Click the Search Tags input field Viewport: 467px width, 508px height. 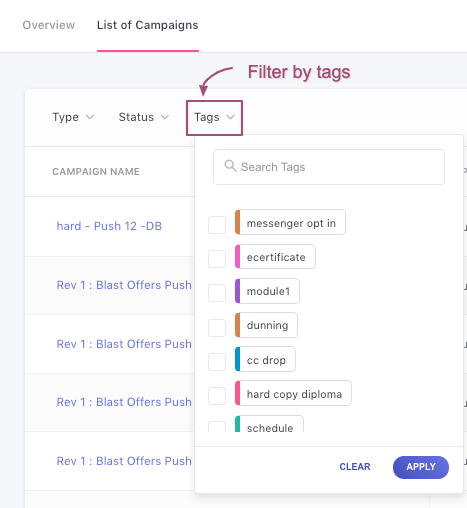click(x=329, y=167)
